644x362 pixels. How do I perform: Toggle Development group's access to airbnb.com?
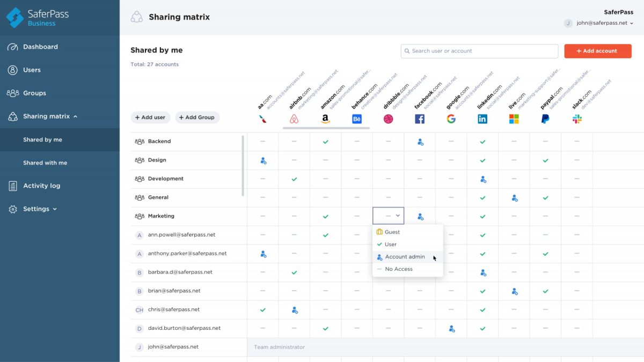pos(294,179)
